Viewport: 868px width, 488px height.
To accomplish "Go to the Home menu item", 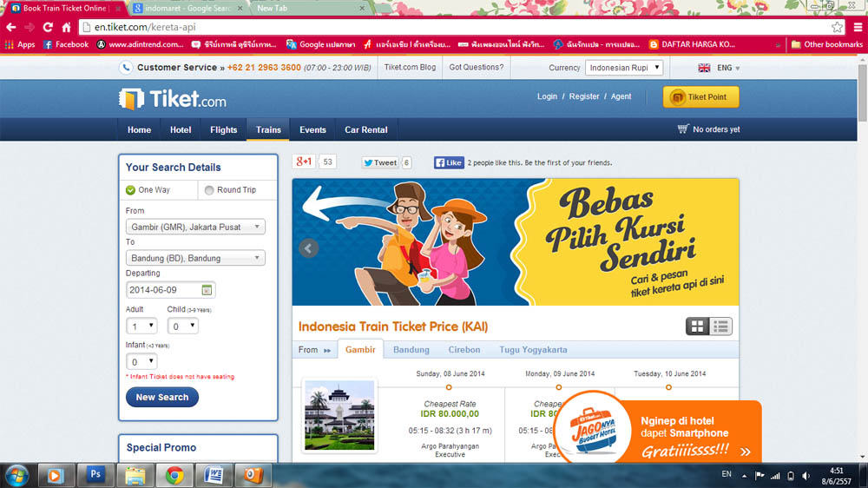I will click(139, 129).
